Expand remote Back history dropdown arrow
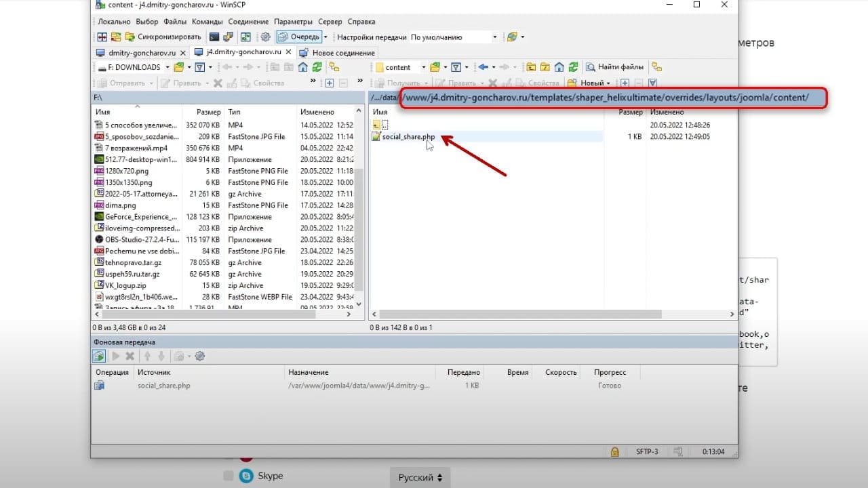The width and height of the screenshot is (868, 488). coord(493,67)
